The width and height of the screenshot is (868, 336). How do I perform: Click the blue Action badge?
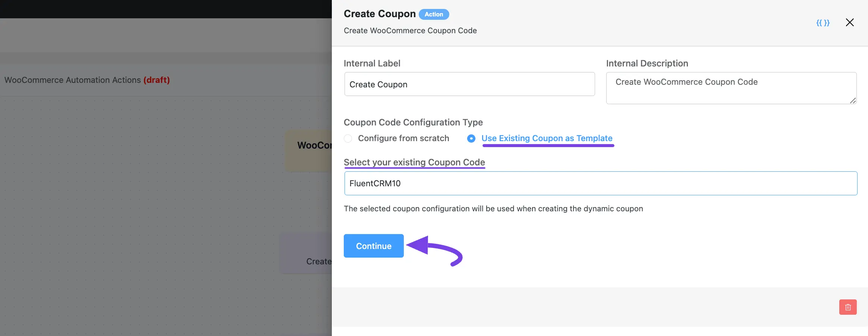click(x=434, y=14)
